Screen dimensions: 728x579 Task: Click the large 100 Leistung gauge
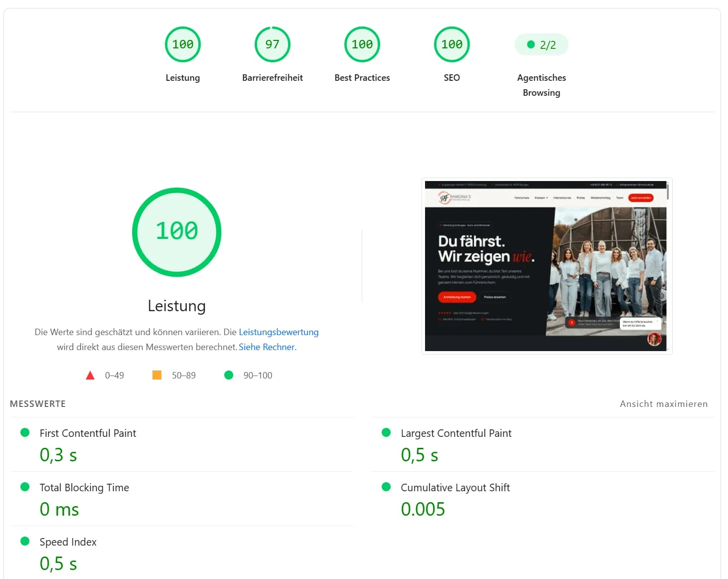point(177,232)
